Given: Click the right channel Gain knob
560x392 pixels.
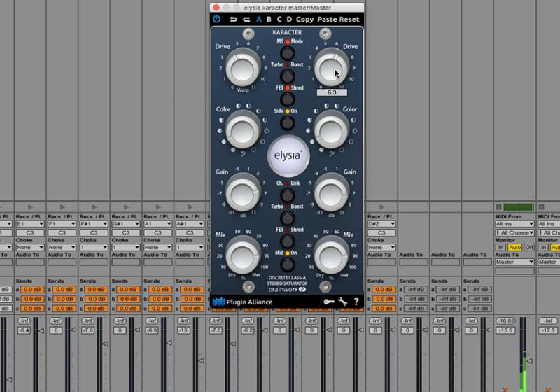Looking at the screenshot, I should (x=331, y=193).
